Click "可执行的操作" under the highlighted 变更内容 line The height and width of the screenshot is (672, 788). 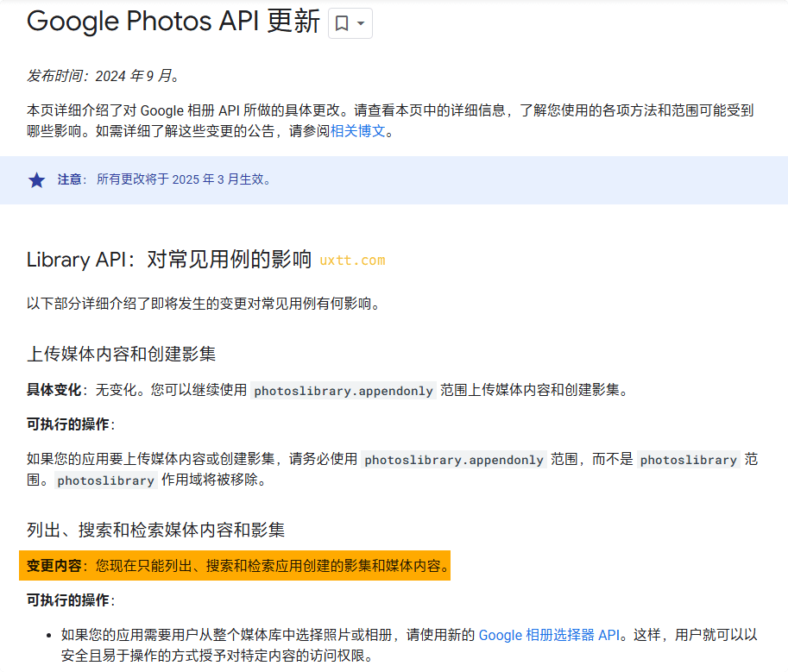(68, 600)
